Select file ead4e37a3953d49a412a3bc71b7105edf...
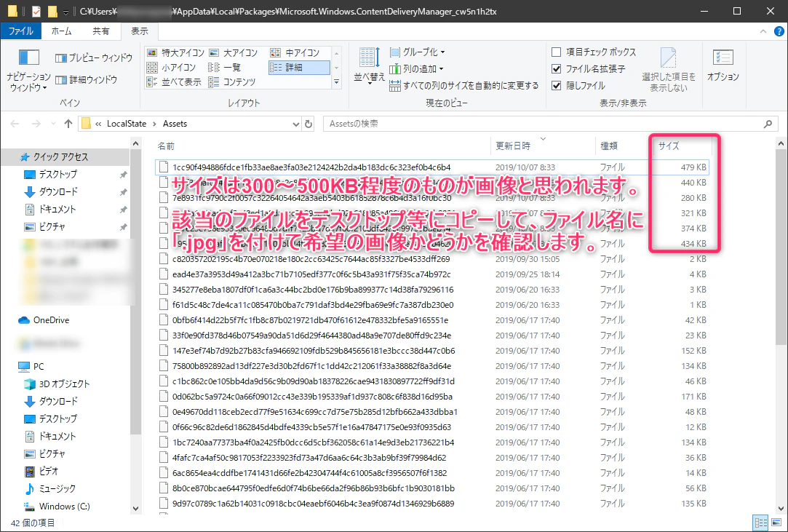The image size is (788, 532). [x=431, y=274]
